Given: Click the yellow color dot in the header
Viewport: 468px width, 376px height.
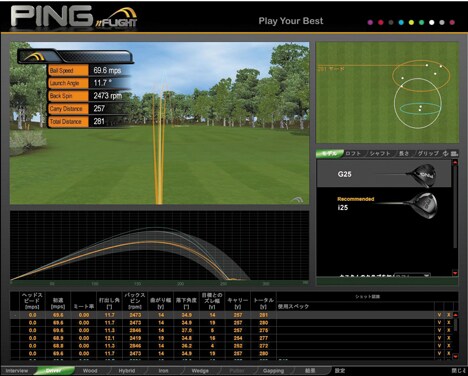Looking at the screenshot, I should 411,22.
